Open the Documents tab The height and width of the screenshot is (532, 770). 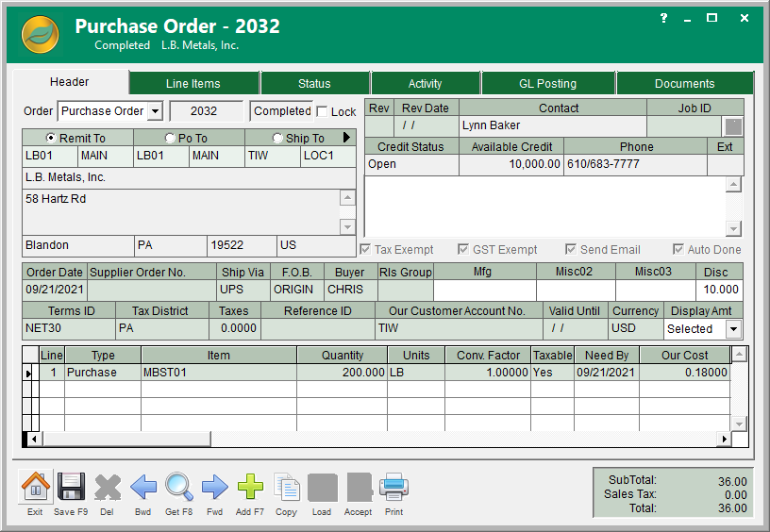point(684,83)
